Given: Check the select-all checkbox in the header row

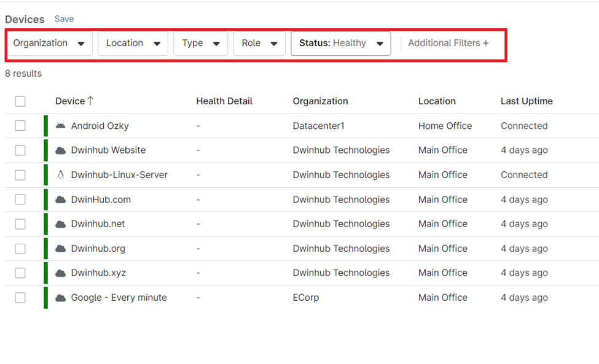Looking at the screenshot, I should [20, 101].
